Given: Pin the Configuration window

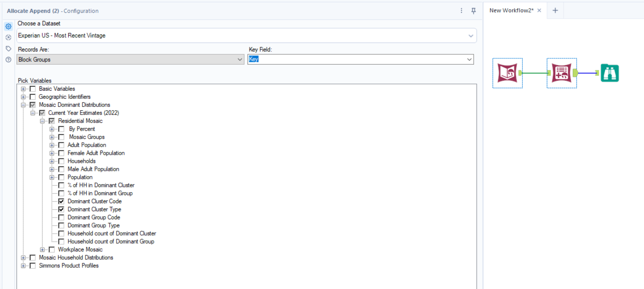Looking at the screenshot, I should 473,11.
